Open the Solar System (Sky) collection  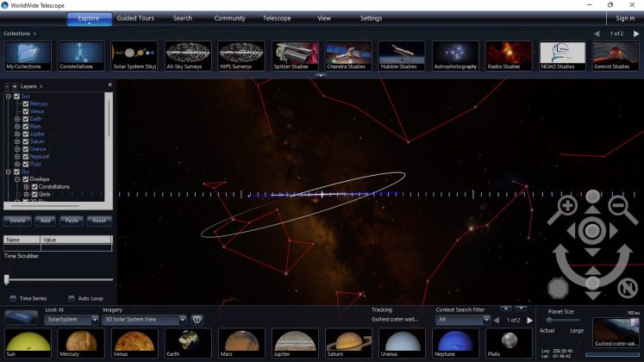[x=134, y=56]
